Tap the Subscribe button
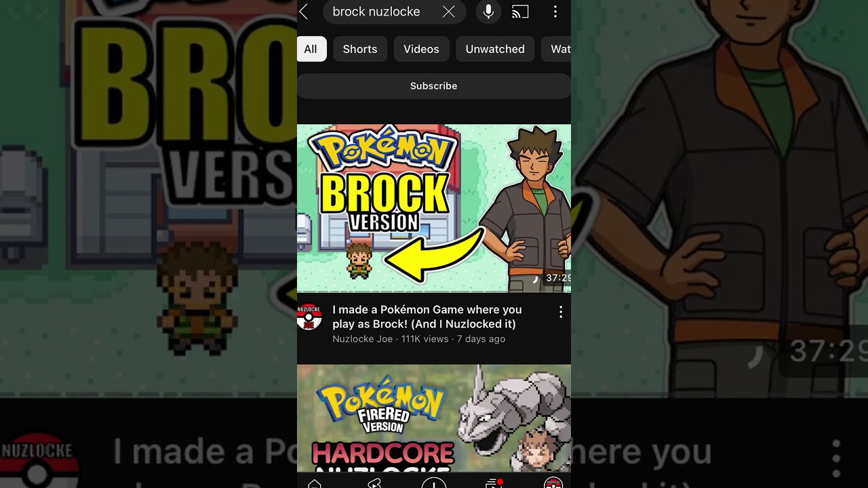The width and height of the screenshot is (868, 488). point(434,86)
